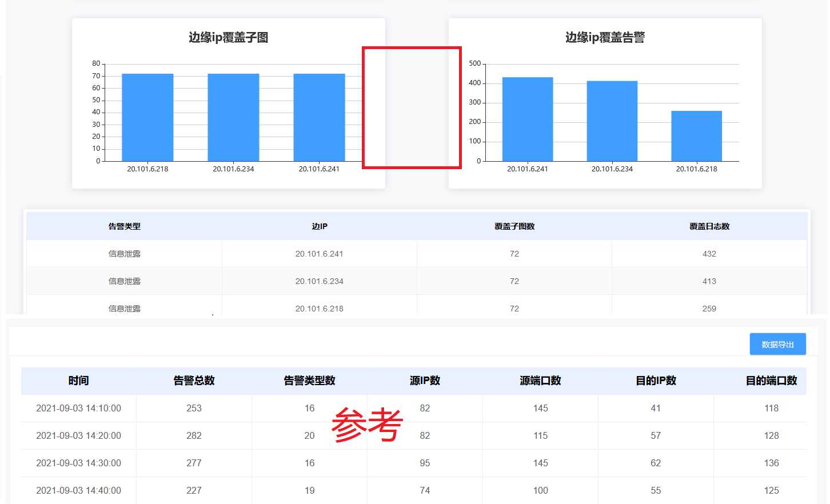This screenshot has width=830, height=504.
Task: Click the 覆盖日志数 column header
Action: coord(709,226)
